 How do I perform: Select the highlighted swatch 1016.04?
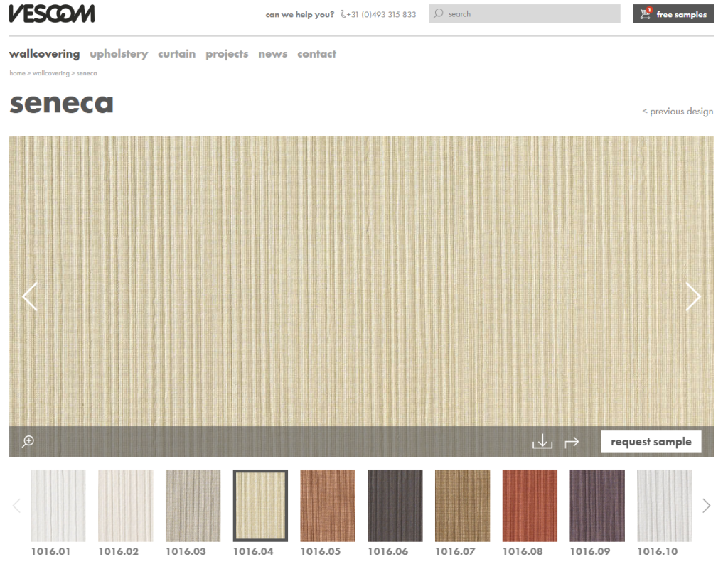[260, 506]
